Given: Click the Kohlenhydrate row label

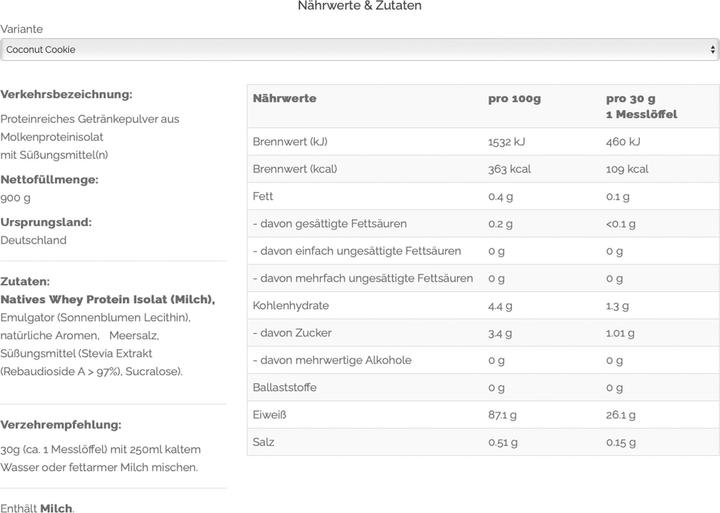Looking at the screenshot, I should point(291,306).
